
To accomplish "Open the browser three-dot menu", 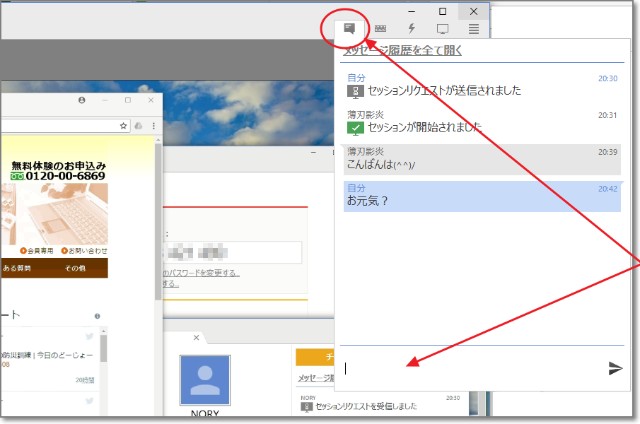I will [152, 125].
